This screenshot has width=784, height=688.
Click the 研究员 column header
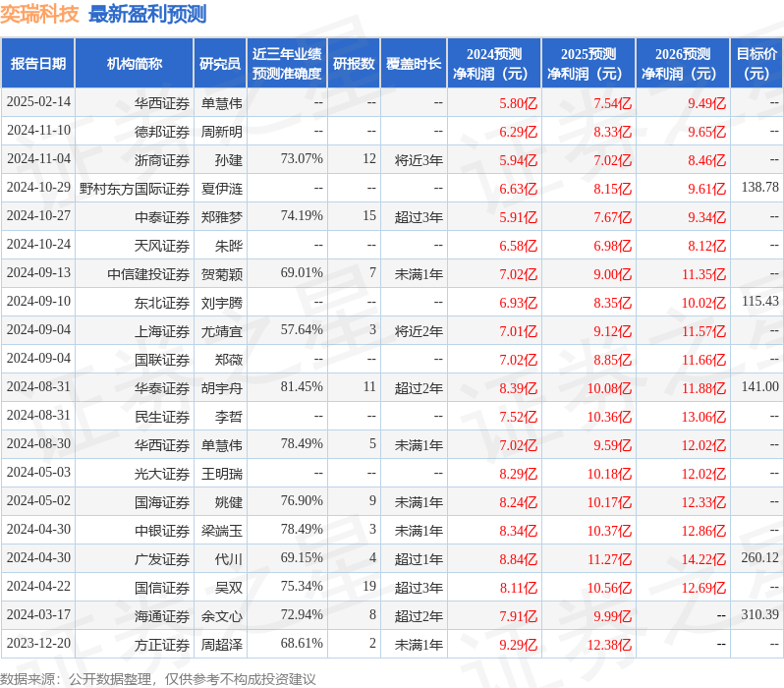(220, 64)
